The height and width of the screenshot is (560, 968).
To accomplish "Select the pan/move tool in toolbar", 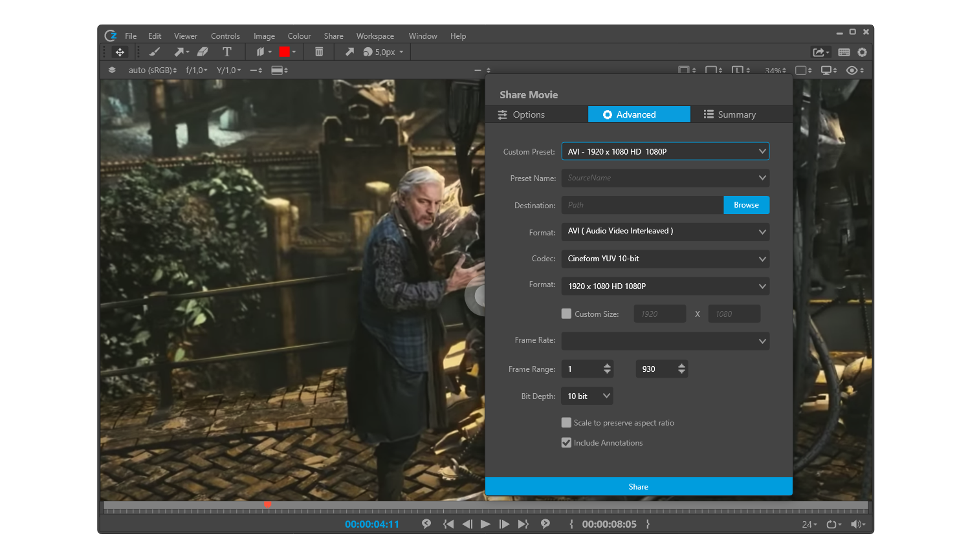I will [x=120, y=52].
